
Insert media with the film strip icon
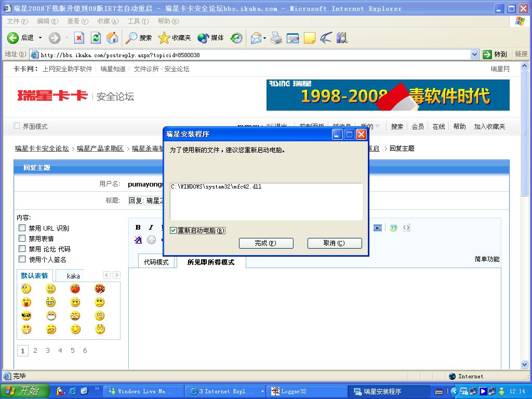coord(378,228)
